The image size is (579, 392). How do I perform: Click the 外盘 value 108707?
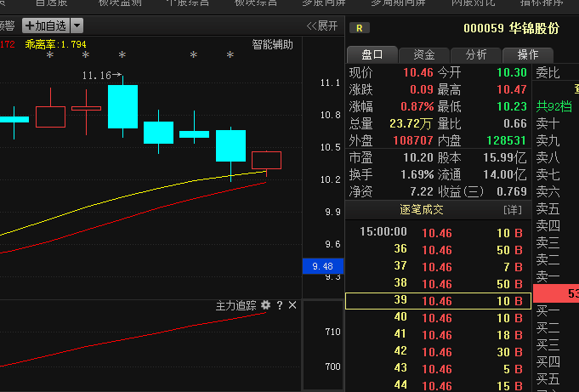(x=413, y=140)
